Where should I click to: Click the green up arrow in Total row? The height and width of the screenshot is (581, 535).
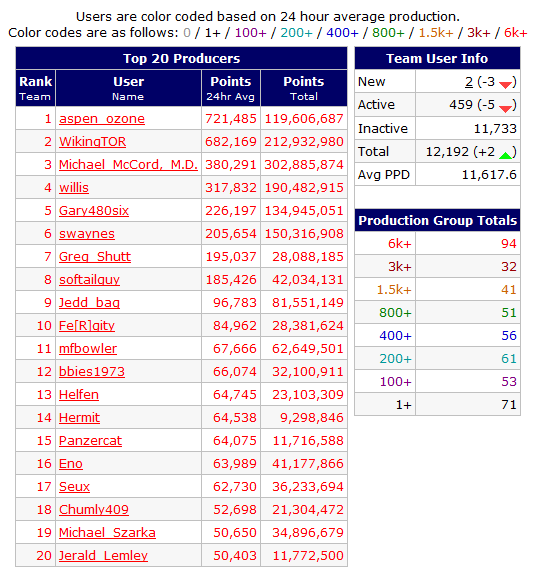505,155
